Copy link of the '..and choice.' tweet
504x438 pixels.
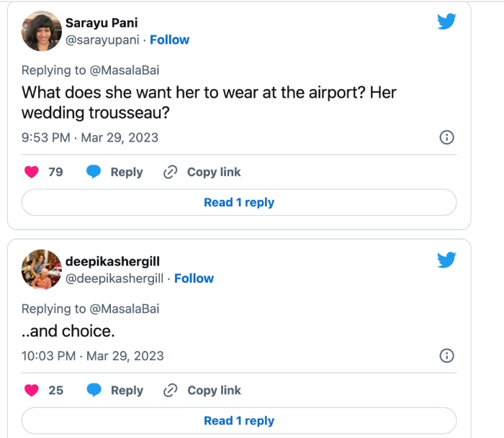click(203, 390)
